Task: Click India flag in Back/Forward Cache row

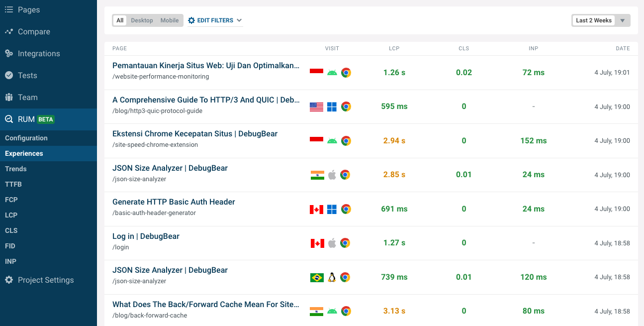Action: click(x=317, y=311)
